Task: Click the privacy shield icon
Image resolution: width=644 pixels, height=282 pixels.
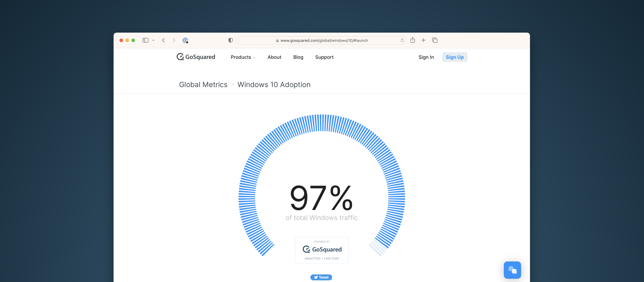Action: [x=231, y=40]
